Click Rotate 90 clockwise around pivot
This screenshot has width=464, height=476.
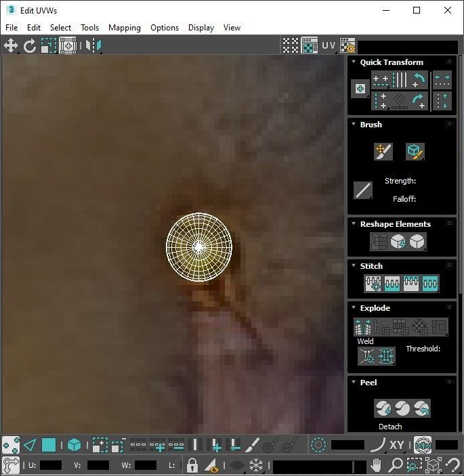coord(419,101)
